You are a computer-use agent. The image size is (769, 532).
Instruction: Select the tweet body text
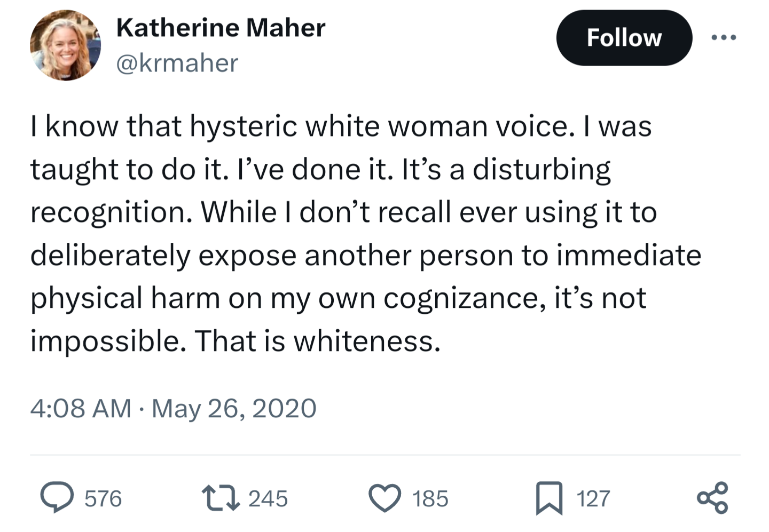[366, 233]
